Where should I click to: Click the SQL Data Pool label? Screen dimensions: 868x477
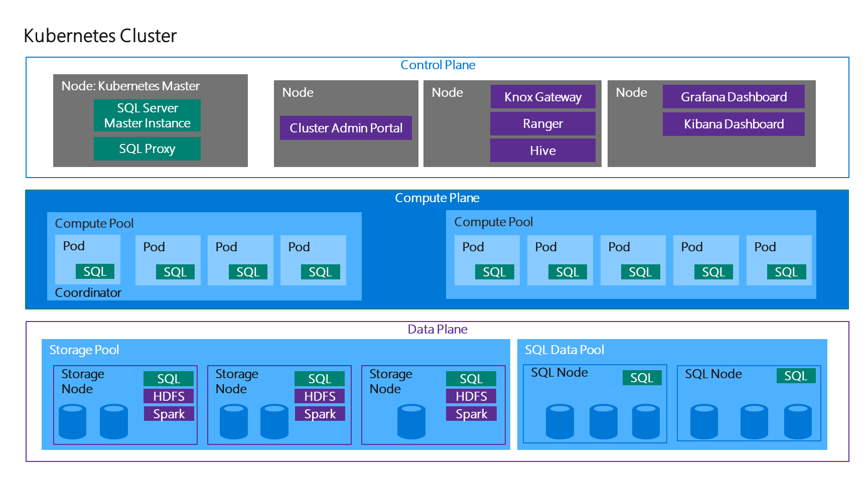tap(564, 350)
